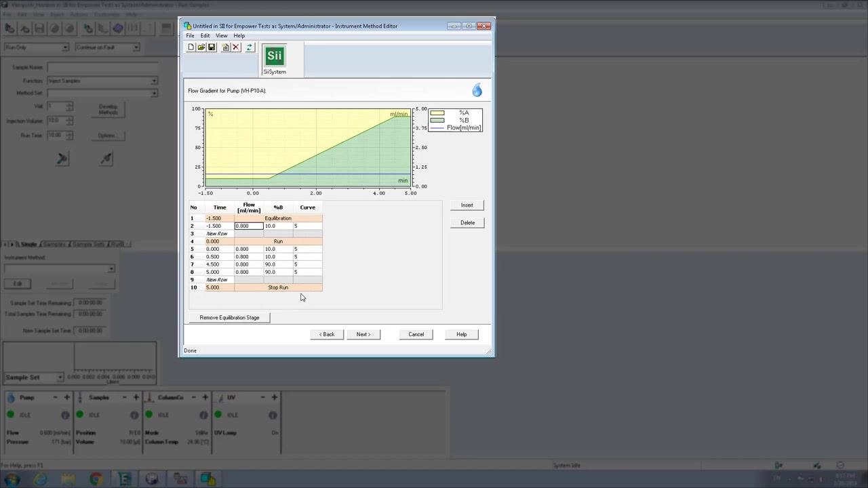Click the Injection Volume stepper field

60,121
